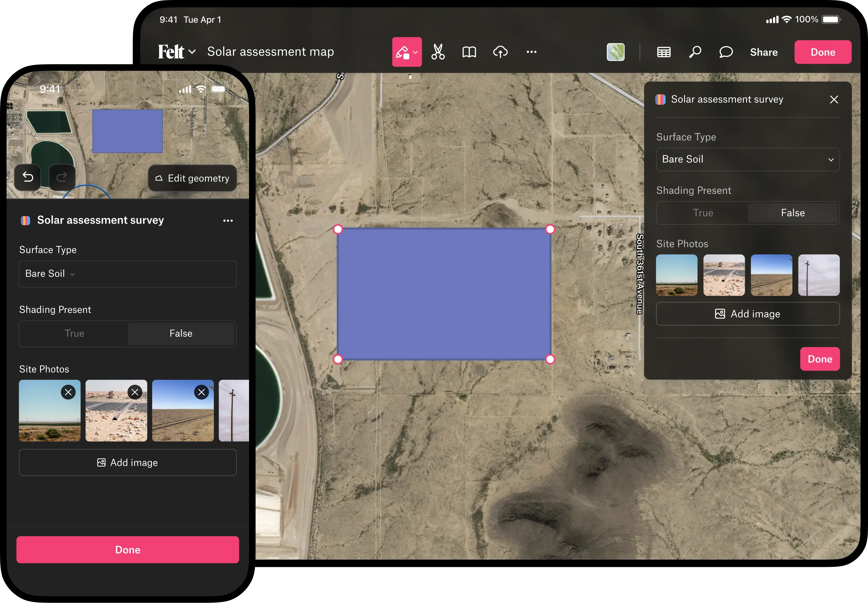Open the data table view icon
The image size is (868, 603).
(663, 52)
